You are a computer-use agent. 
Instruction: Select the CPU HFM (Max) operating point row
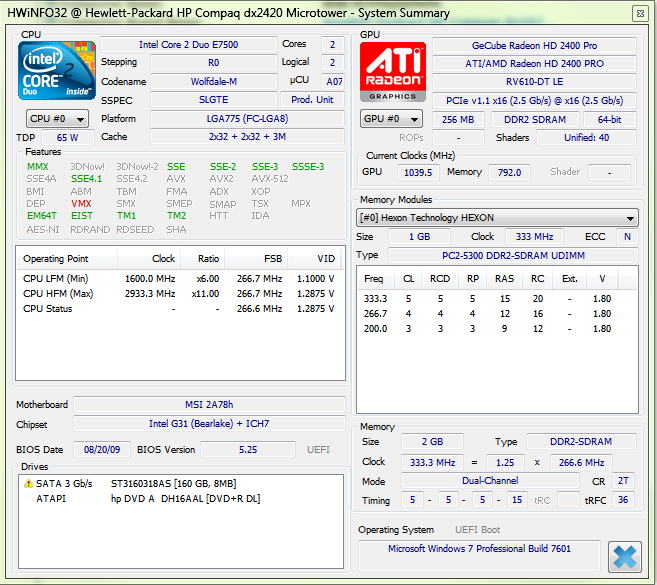tap(179, 294)
